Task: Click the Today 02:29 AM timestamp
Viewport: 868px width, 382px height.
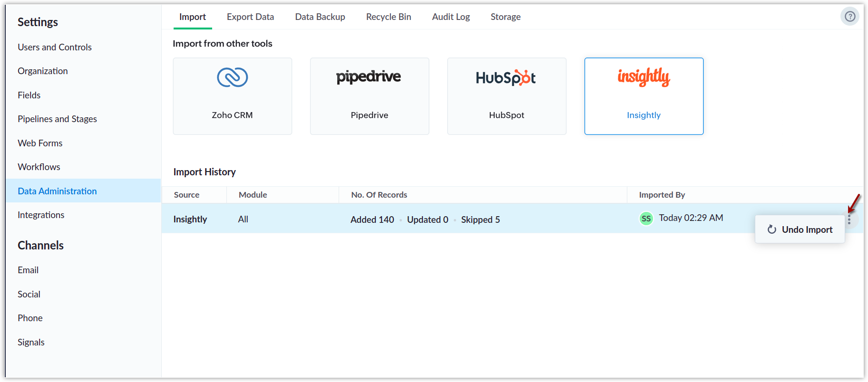Action: click(691, 218)
